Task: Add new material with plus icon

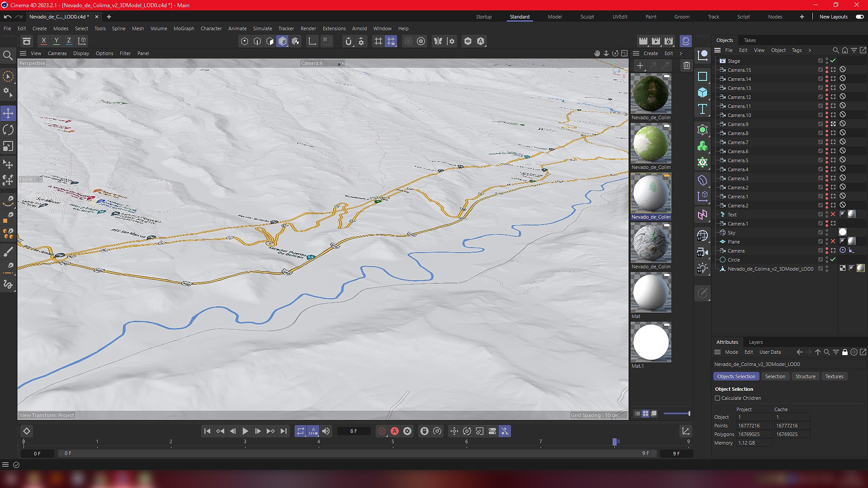Action: (x=640, y=66)
